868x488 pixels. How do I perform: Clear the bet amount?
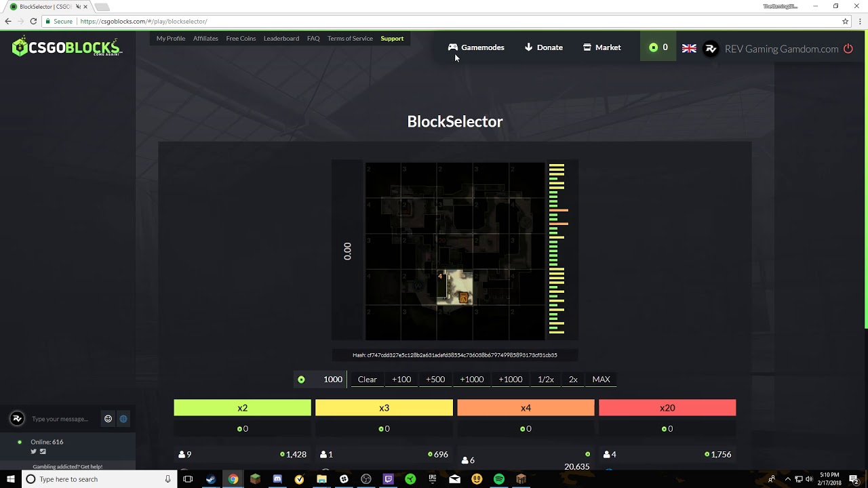pos(367,380)
